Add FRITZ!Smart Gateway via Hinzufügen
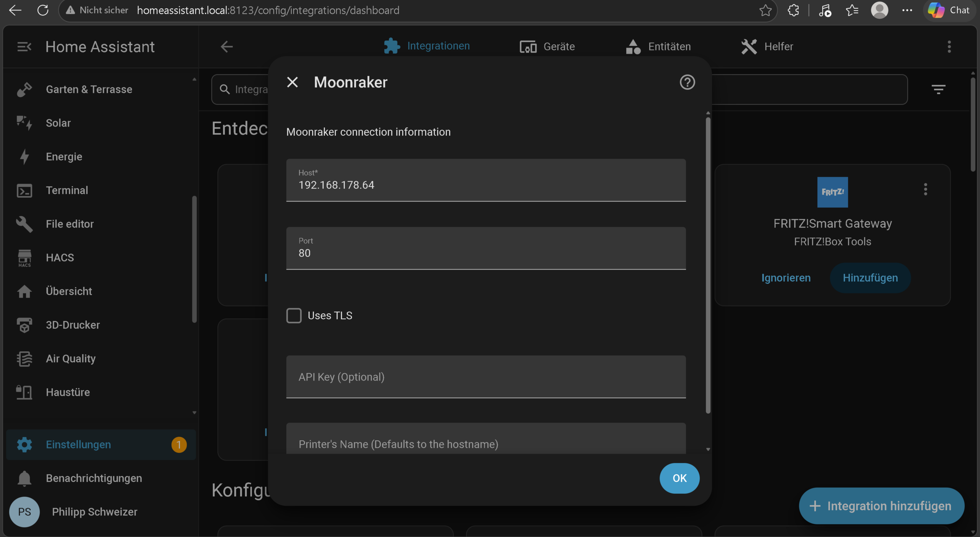 click(870, 278)
